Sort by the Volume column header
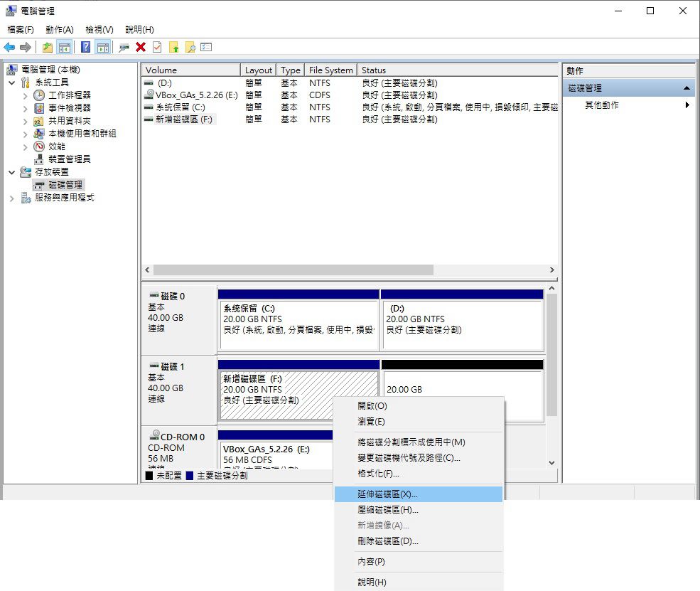Image resolution: width=700 pixels, height=591 pixels. [191, 70]
